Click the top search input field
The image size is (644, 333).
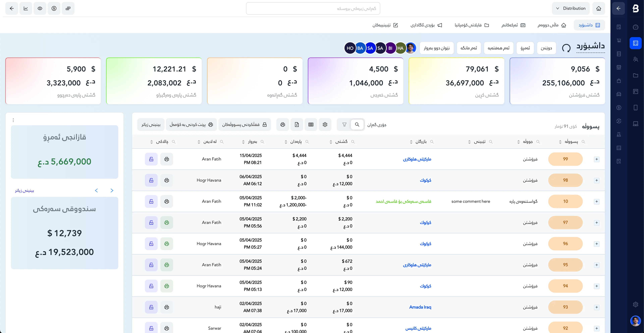313,9
